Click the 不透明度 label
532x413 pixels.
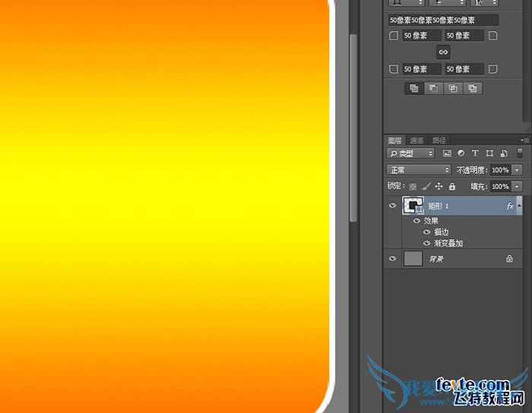(x=472, y=170)
